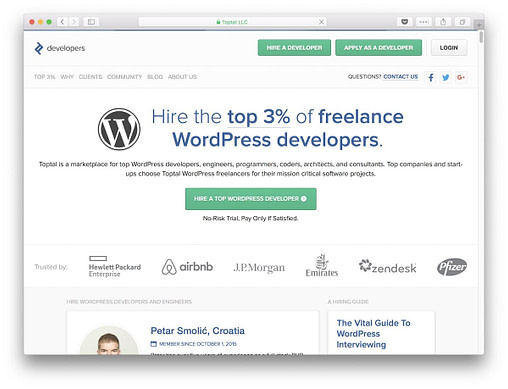Click the Emirates logo

pos(322,266)
